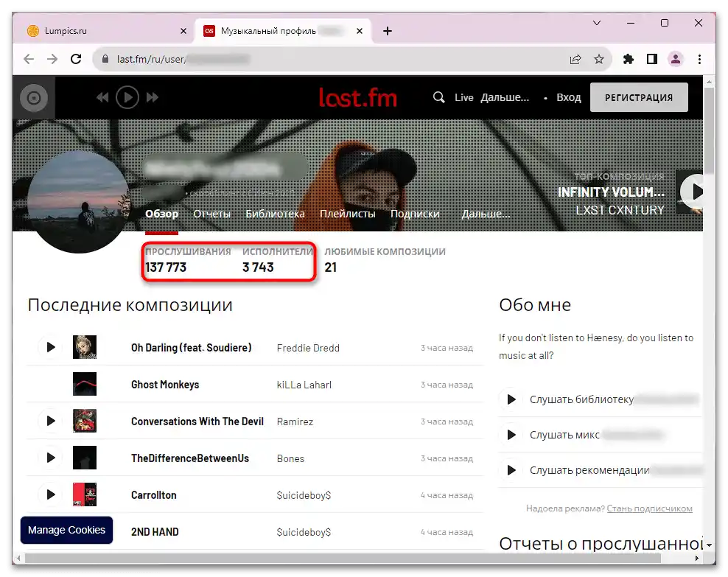Image resolution: width=728 pixels, height=577 pixels.
Task: Start playback in the last.fm player
Action: click(127, 97)
